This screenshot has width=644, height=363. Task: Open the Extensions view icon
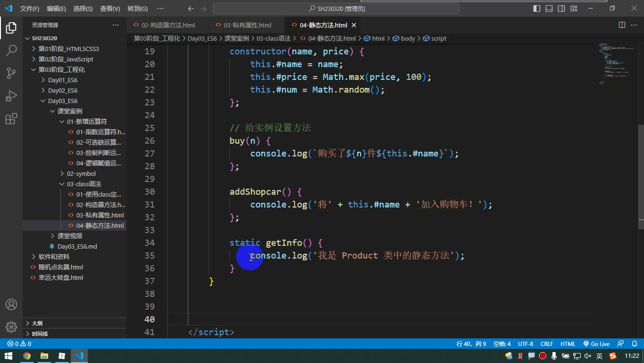click(x=11, y=119)
